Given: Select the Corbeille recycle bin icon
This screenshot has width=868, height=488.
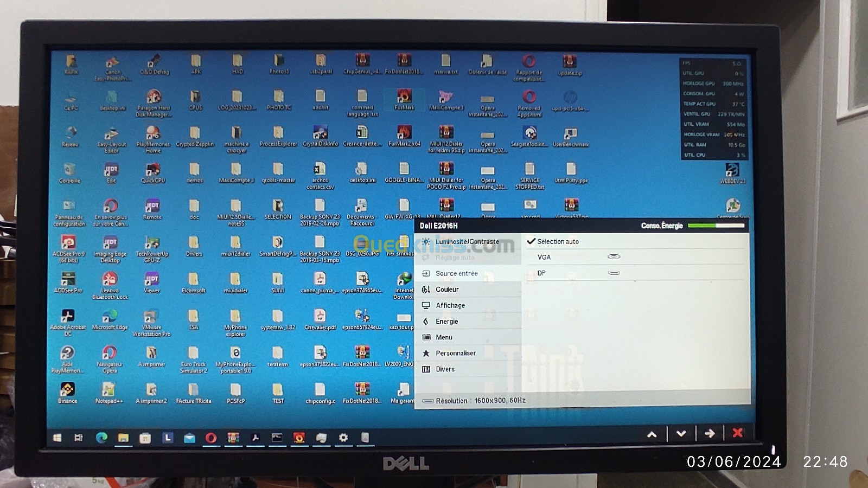Looking at the screenshot, I should 69,174.
